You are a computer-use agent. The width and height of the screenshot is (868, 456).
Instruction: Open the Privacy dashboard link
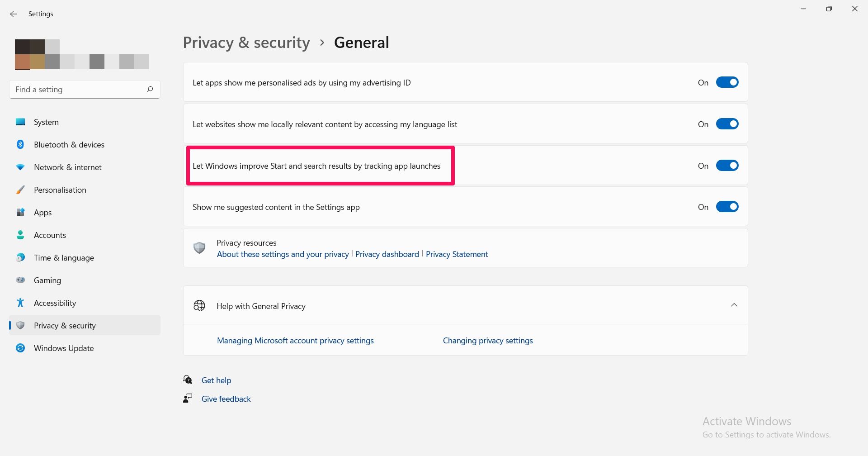coord(387,254)
